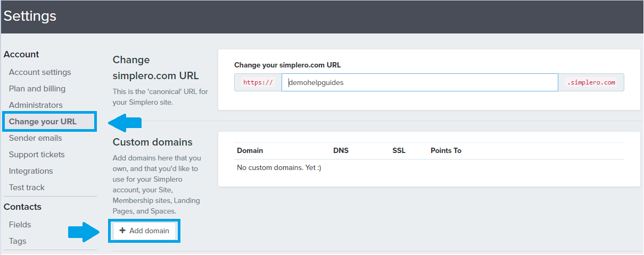Screen dimensions: 644x255
Task: Click the Add domain button
Action: click(x=144, y=231)
